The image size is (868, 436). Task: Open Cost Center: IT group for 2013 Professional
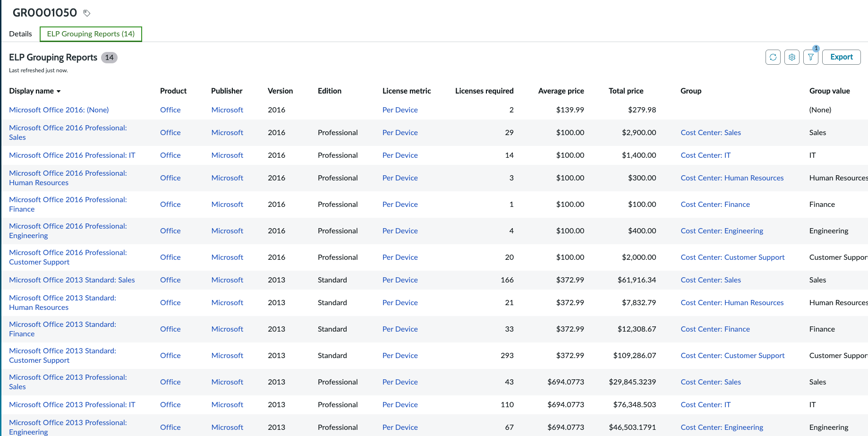coord(706,404)
